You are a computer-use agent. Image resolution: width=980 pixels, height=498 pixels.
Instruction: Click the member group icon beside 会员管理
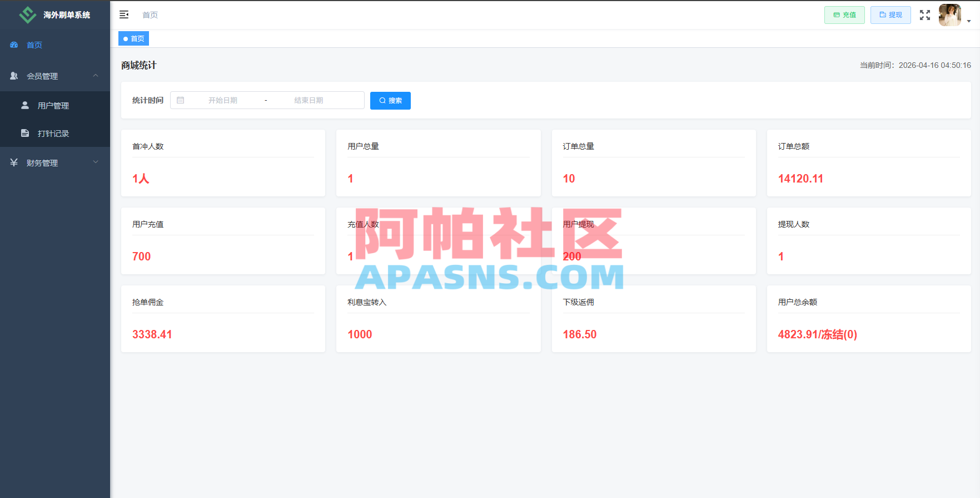coord(14,76)
